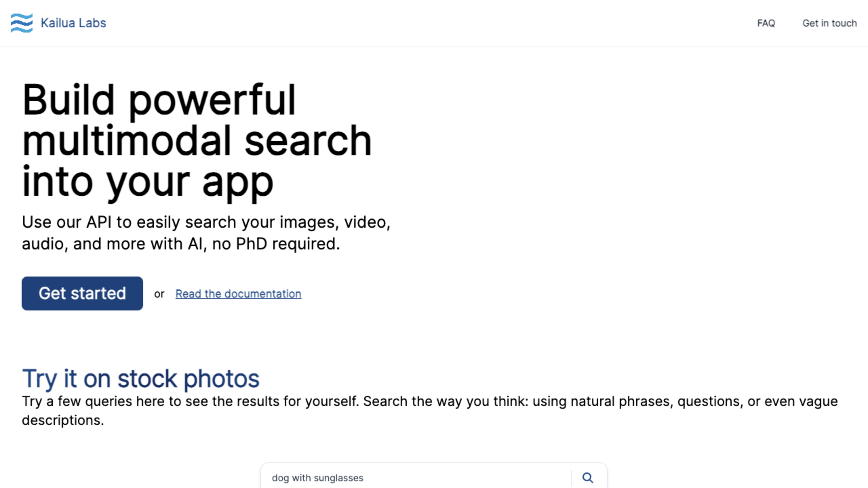868x488 pixels.
Task: Click the word 'PhD' in the subtitle
Action: [x=251, y=244]
